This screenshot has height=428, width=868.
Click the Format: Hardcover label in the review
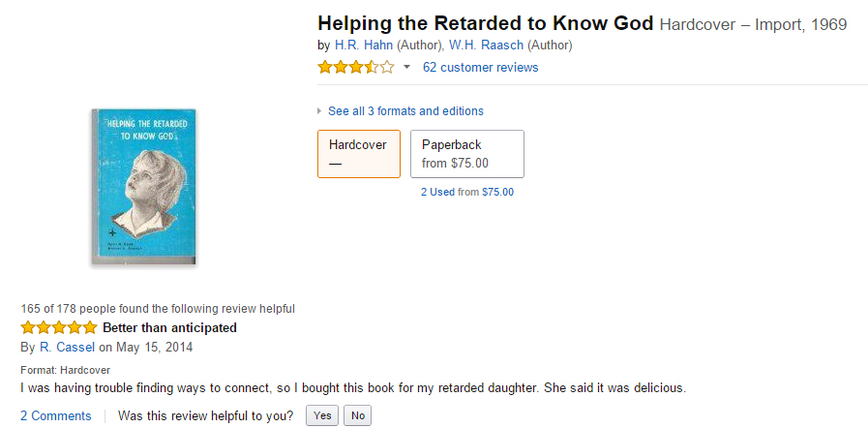pyautogui.click(x=65, y=370)
